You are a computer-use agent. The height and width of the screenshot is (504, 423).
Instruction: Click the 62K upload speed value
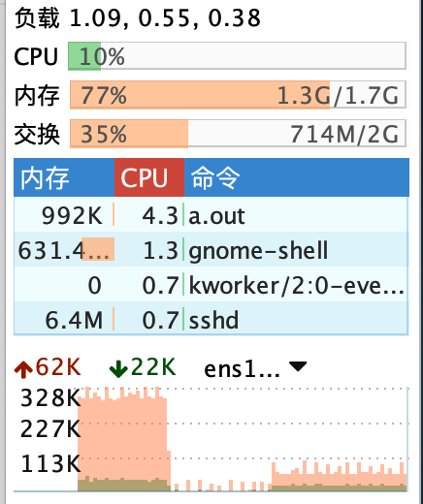(x=58, y=367)
